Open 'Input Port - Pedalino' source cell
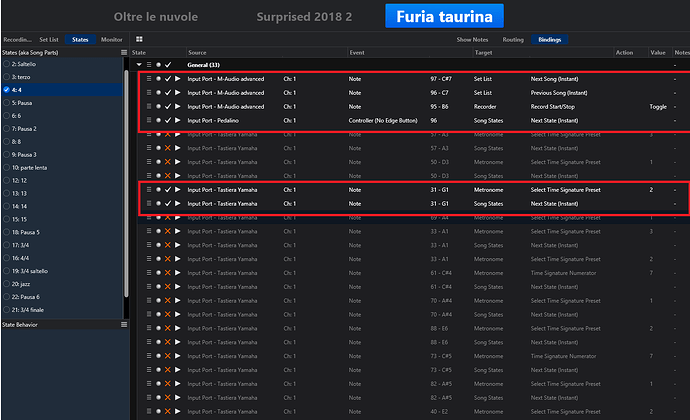 point(213,120)
